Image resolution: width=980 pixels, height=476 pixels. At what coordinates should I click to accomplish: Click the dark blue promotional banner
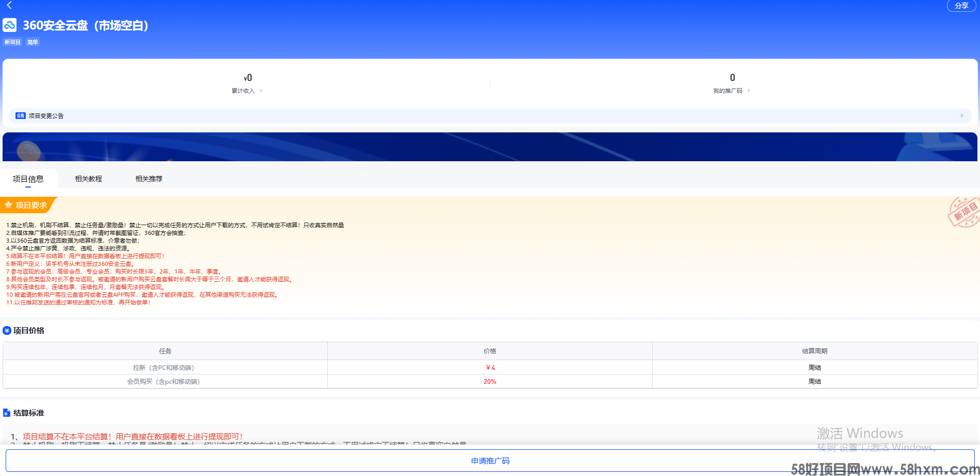490,147
